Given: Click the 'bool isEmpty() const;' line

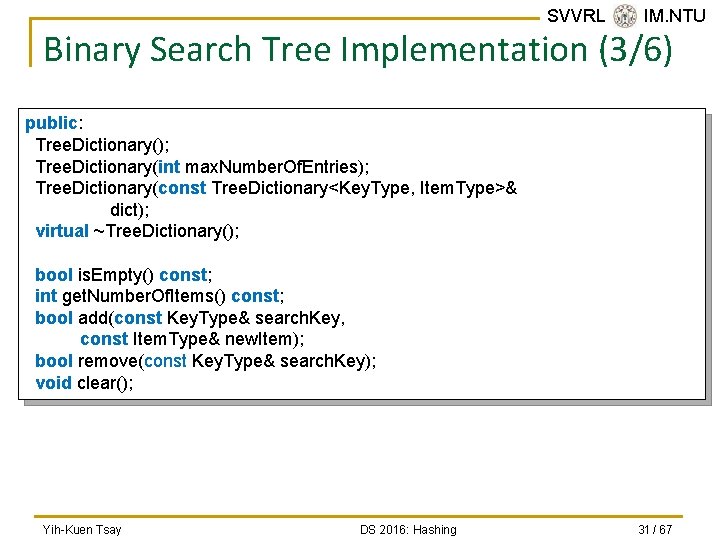Looking at the screenshot, I should pos(124,275).
